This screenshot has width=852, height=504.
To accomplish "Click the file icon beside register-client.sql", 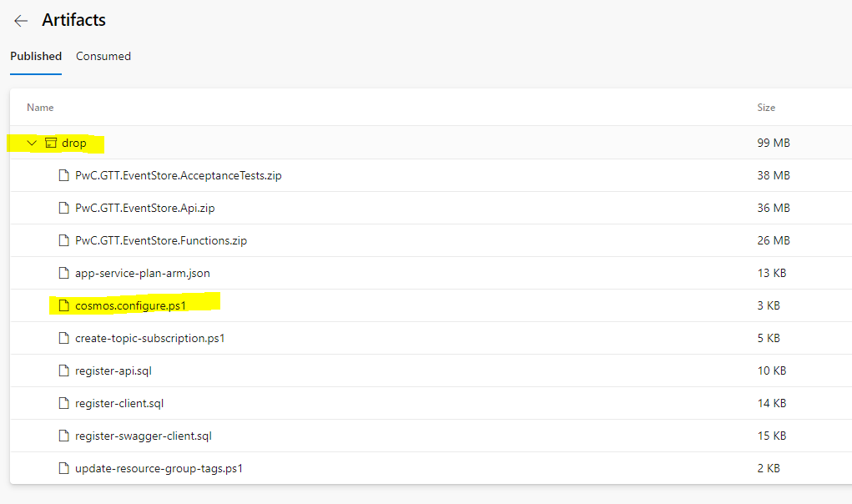I will click(x=64, y=402).
